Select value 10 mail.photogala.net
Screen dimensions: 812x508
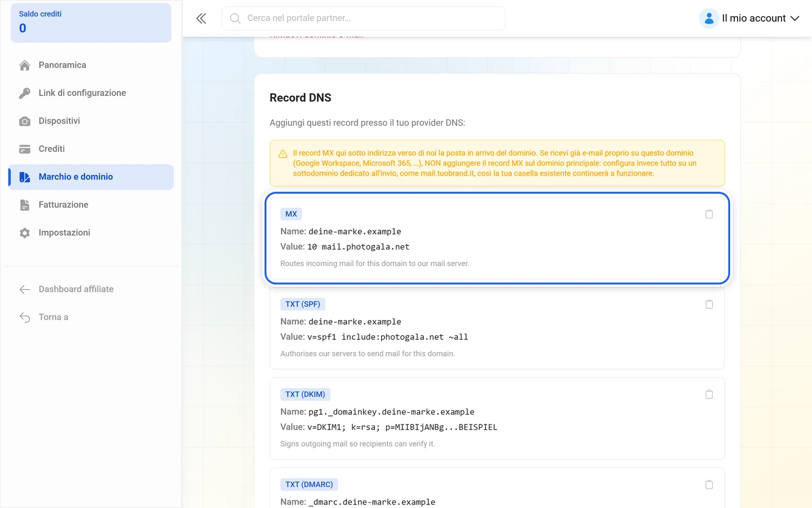(x=358, y=247)
